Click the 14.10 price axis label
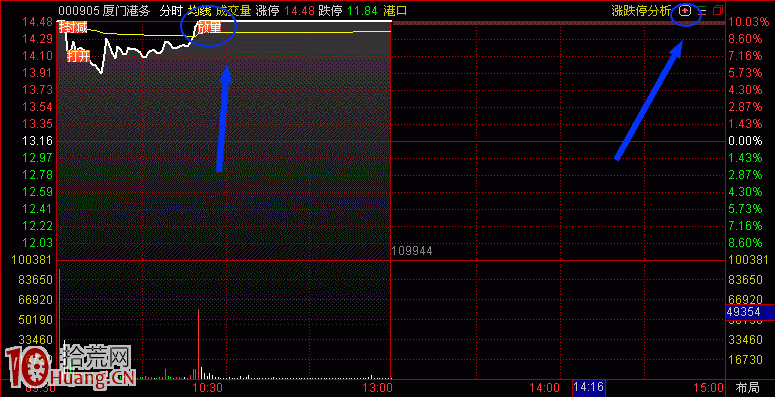Image resolution: width=775 pixels, height=397 pixels. (x=39, y=56)
